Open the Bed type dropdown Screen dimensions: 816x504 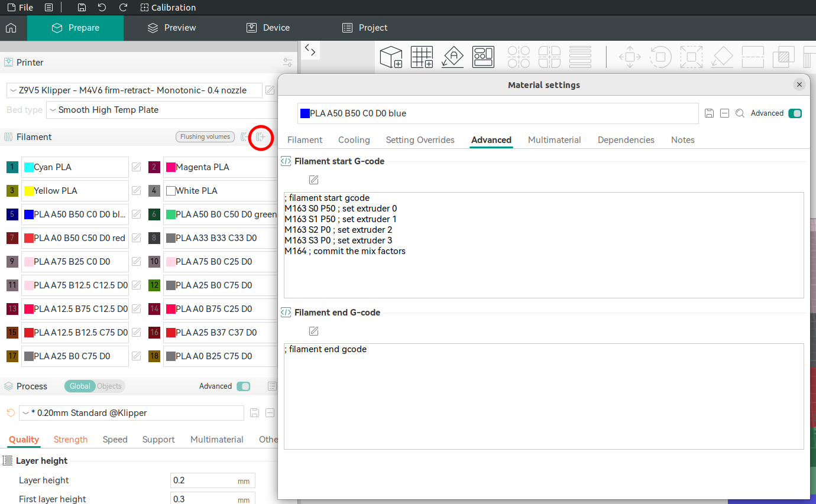(x=163, y=110)
